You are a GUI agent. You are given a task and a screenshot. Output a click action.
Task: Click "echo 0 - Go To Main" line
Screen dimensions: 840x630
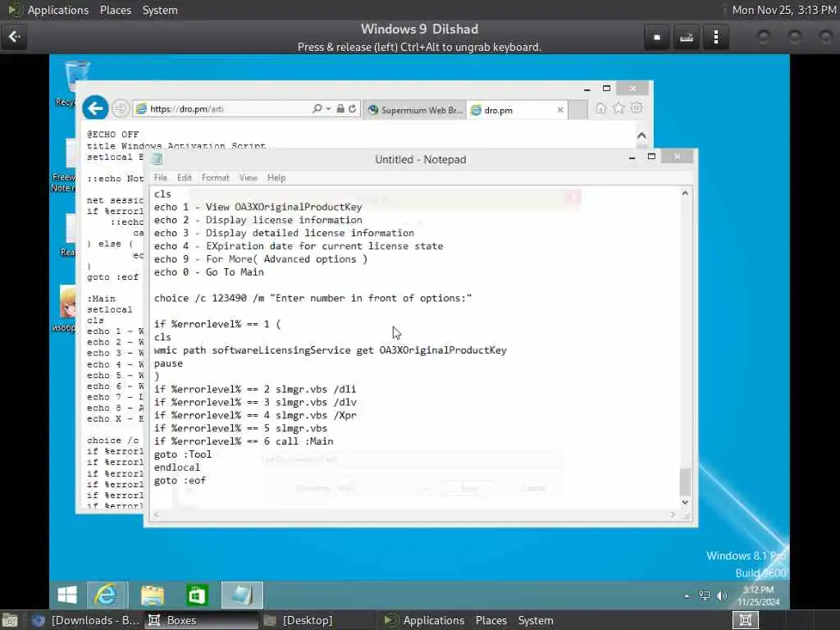click(x=209, y=272)
